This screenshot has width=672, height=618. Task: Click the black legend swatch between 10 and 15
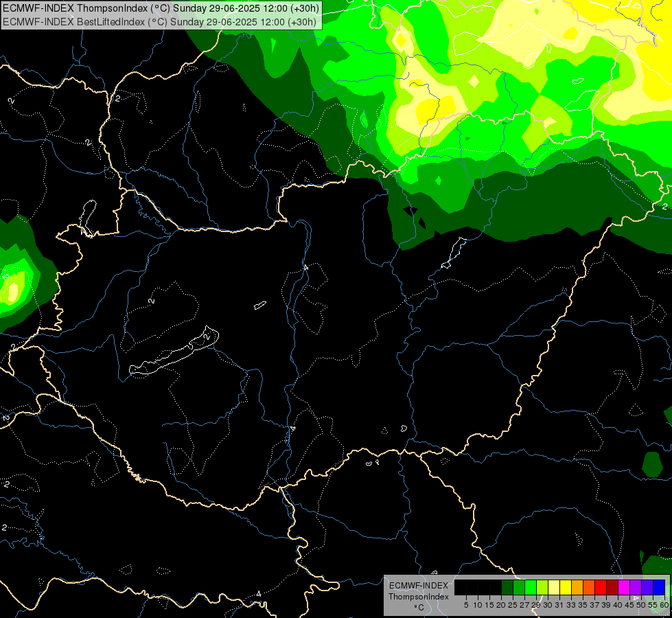484,587
